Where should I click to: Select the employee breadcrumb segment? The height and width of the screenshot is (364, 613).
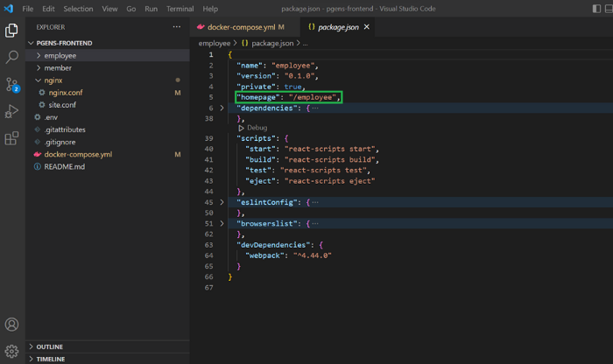click(215, 43)
